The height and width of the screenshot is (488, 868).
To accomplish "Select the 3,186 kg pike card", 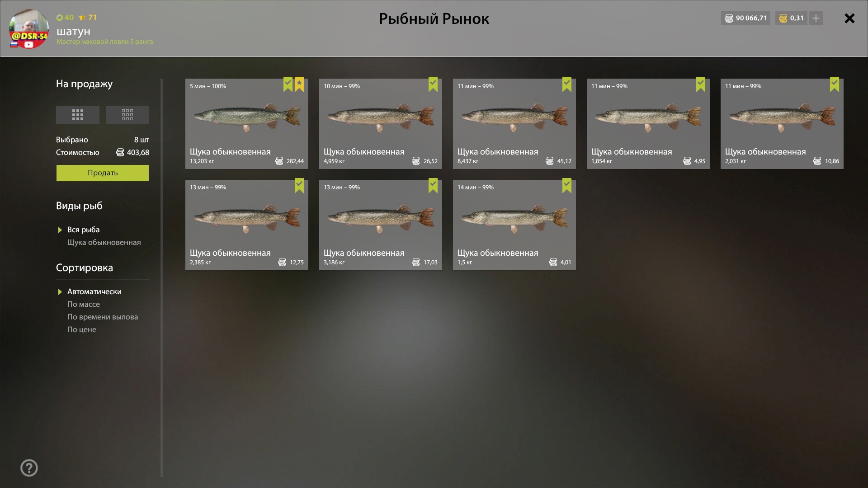I will point(381,225).
